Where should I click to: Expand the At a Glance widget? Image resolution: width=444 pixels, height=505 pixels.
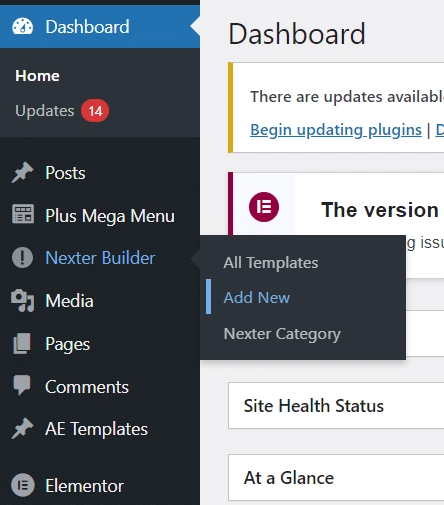point(336,477)
